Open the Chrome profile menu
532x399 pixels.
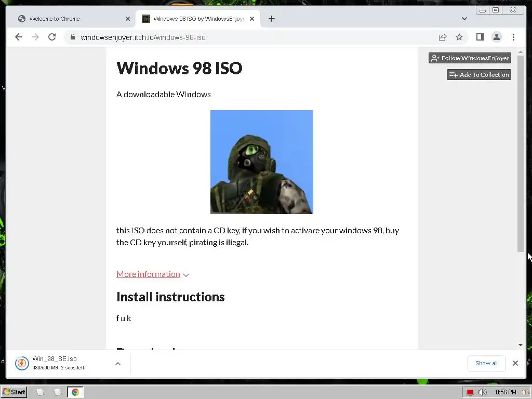496,37
